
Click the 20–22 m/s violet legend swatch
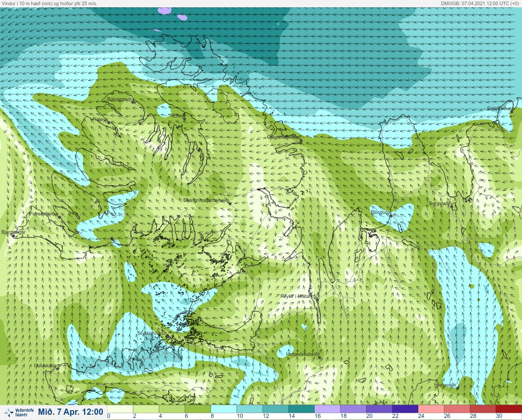tap(379, 409)
